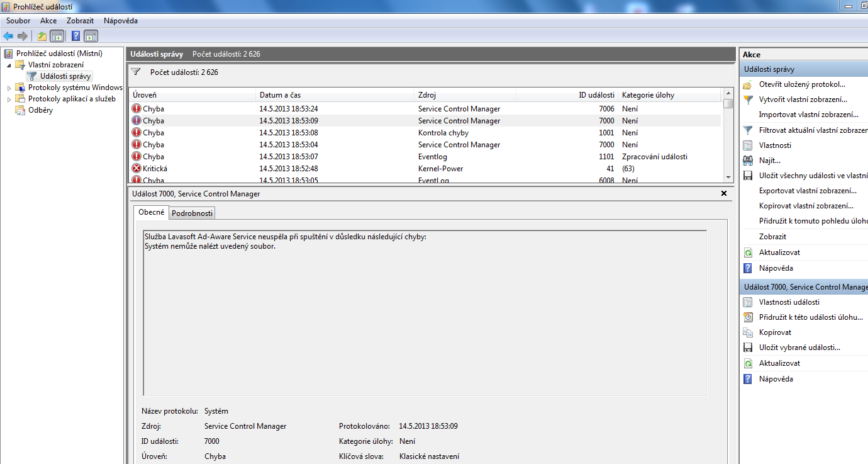Click the Kopírovat icon under Událost 7000 actions
The width and height of the screenshot is (868, 464).
pos(748,332)
